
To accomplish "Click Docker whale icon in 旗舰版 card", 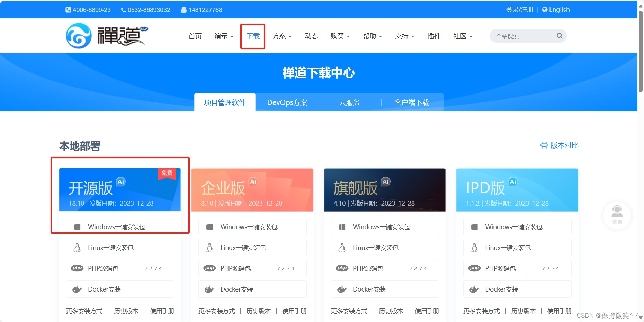I will click(342, 289).
